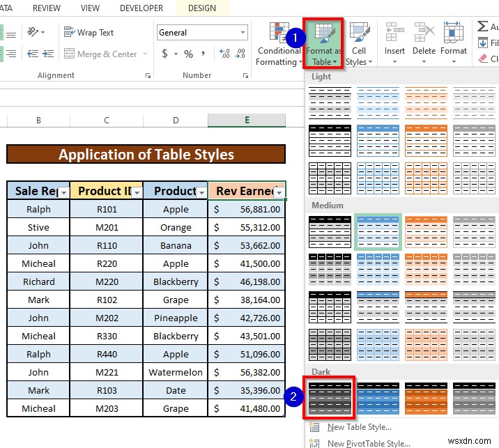Click the AutoSum sigma icon
Viewport: 499px width, 448px height.
(482, 26)
